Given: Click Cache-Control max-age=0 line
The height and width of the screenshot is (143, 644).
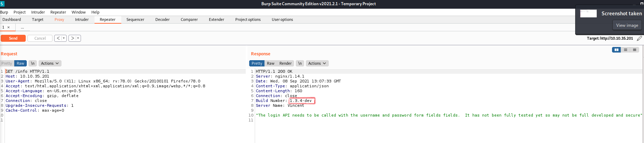Looking at the screenshot, I should [x=35, y=110].
